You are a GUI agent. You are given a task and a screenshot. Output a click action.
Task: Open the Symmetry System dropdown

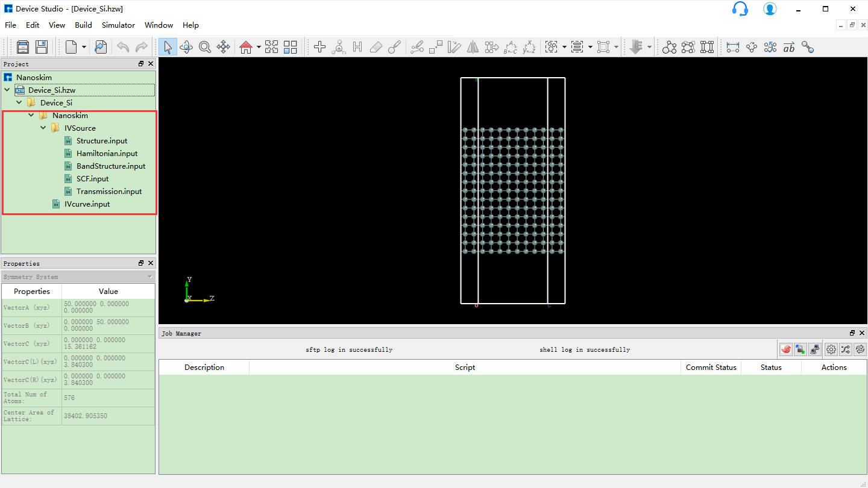pyautogui.click(x=150, y=277)
